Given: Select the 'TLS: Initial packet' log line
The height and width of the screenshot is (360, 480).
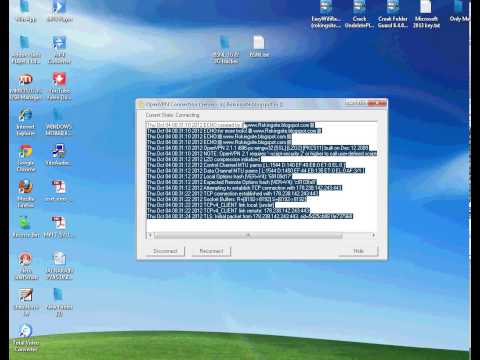Looking at the screenshot, I should click(x=250, y=216).
